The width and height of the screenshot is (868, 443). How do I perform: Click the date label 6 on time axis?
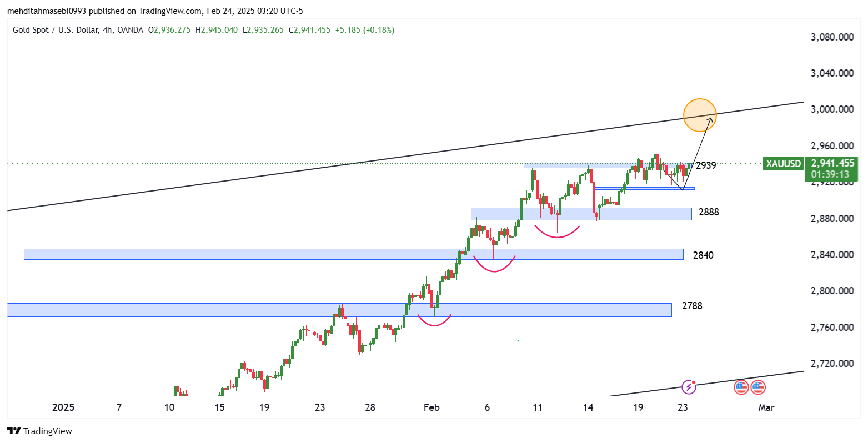point(487,407)
